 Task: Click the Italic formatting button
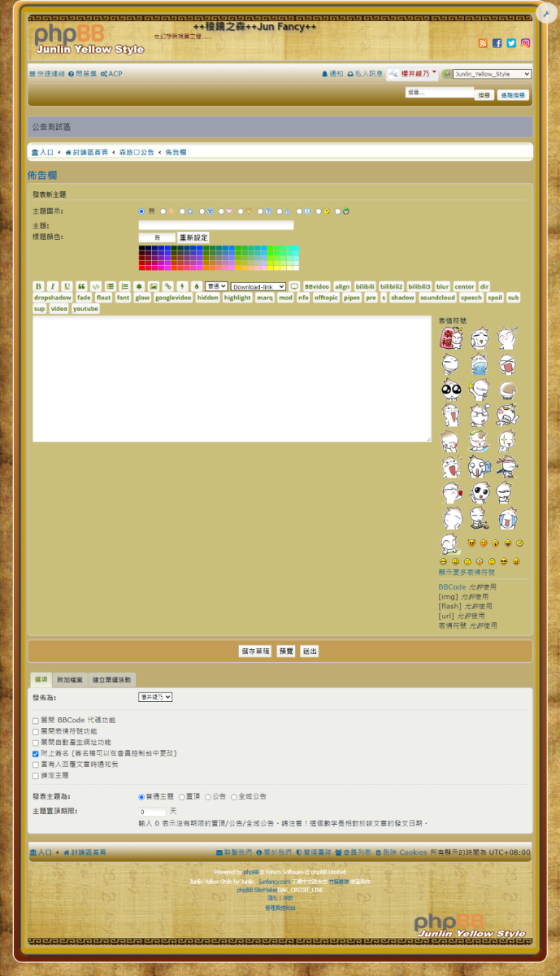click(52, 286)
